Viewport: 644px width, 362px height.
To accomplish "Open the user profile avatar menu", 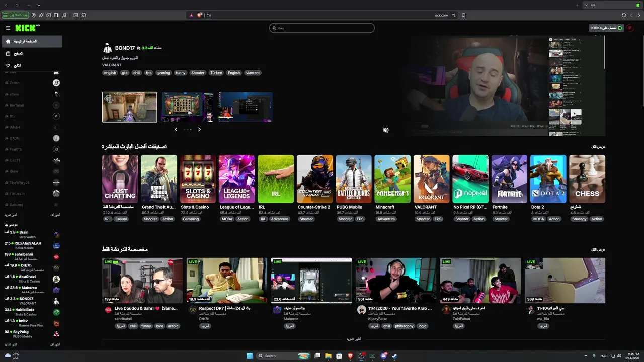I will [629, 28].
